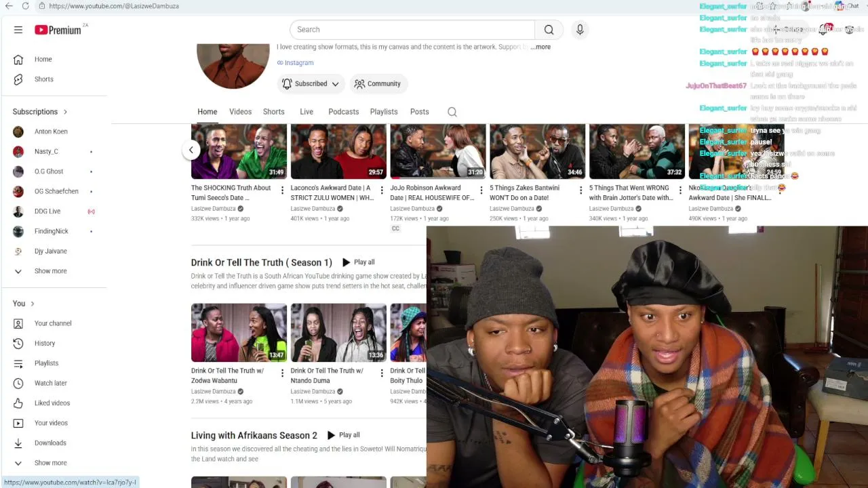This screenshot has width=868, height=488.
Task: Open options menu for Laconco's Awkward Date video
Action: (x=382, y=190)
